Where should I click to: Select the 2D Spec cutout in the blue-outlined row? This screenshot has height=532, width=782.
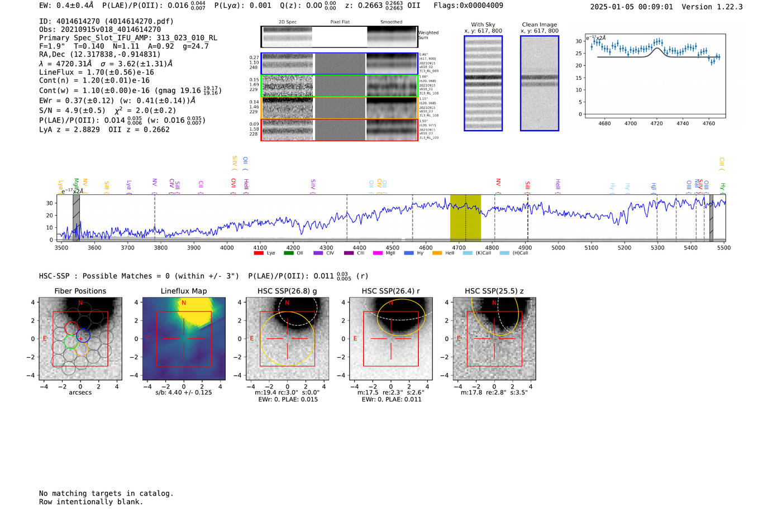(x=288, y=64)
